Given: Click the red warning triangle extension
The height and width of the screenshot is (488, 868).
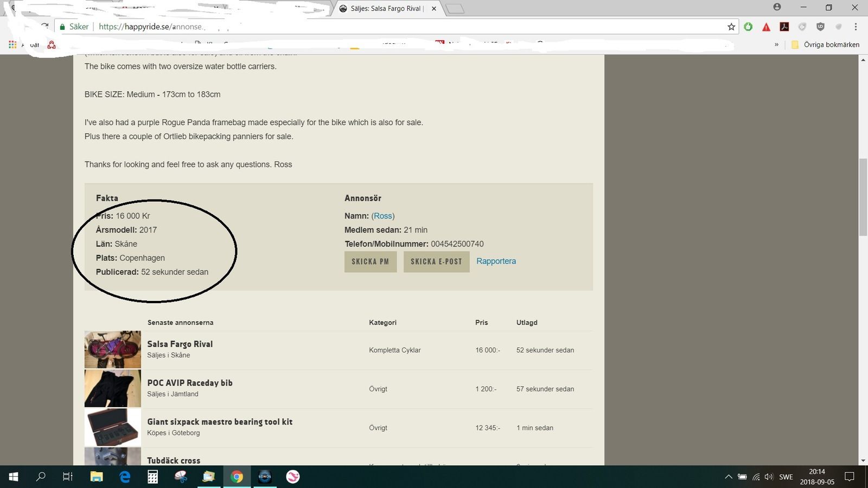Looking at the screenshot, I should tap(766, 27).
